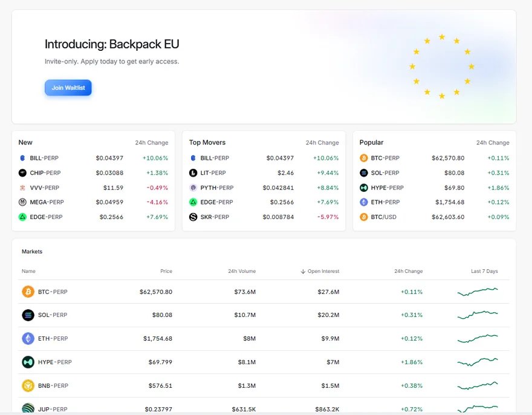Open BNB-PERP market row name
Viewport: 532px width, 415px height.
click(53, 385)
